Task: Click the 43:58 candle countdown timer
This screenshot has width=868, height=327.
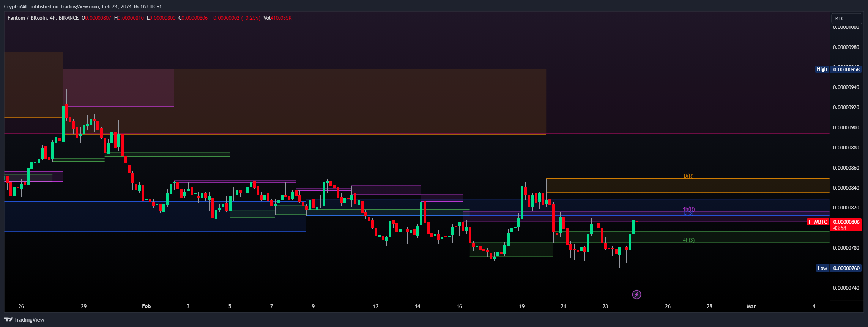Action: [840, 228]
